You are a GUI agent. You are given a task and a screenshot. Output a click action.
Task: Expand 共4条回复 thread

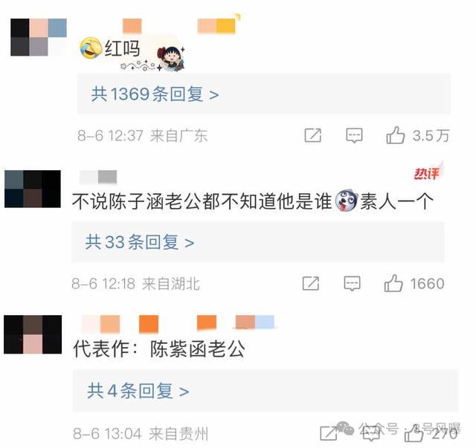click(266, 391)
